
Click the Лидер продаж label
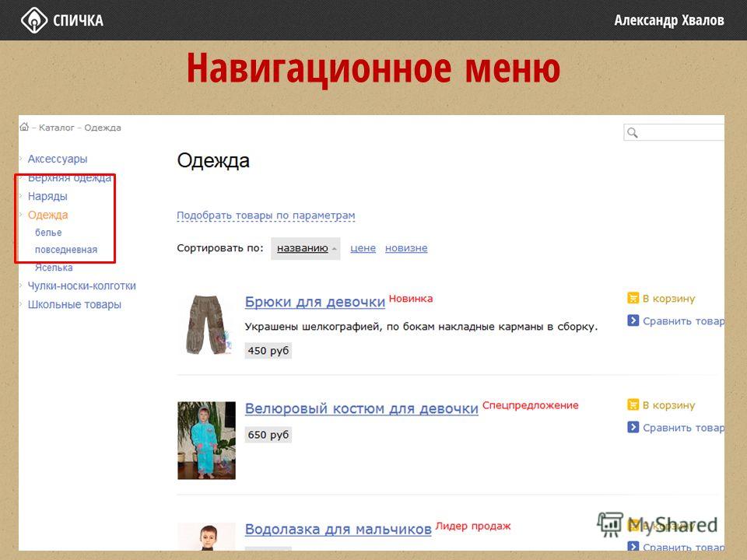473,527
